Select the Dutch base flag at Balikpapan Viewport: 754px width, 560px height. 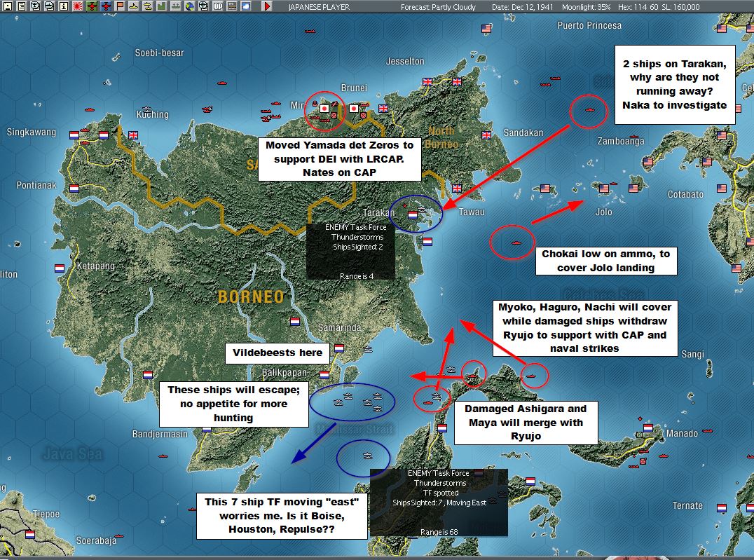tap(324, 375)
